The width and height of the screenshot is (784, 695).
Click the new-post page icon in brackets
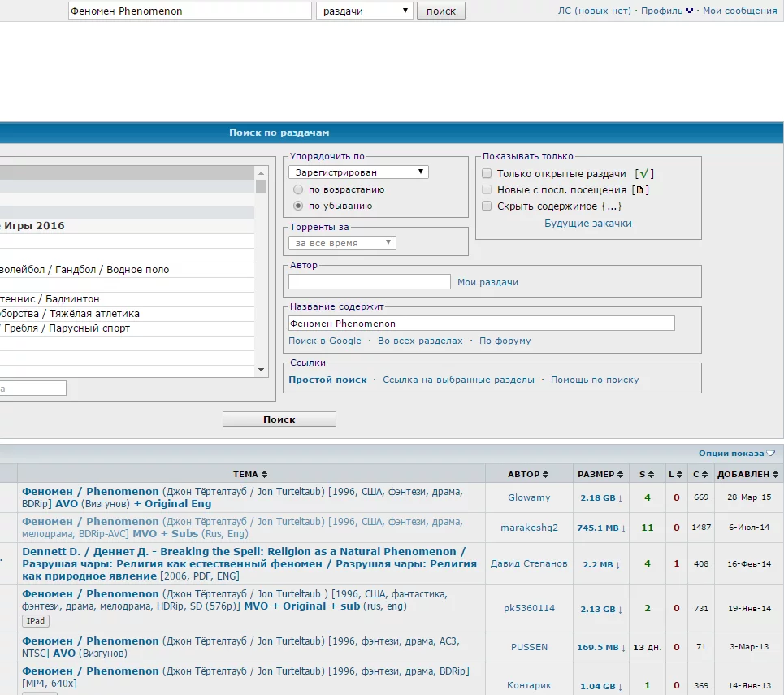(x=640, y=189)
